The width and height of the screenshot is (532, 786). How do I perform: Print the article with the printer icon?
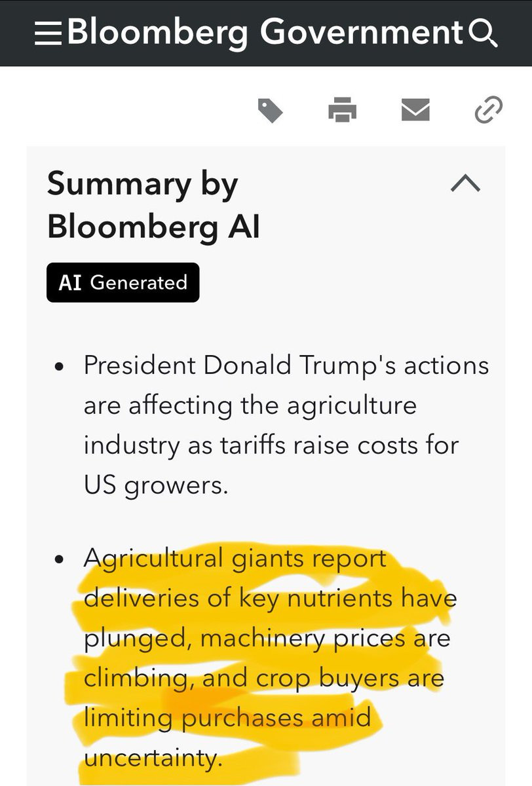click(343, 109)
